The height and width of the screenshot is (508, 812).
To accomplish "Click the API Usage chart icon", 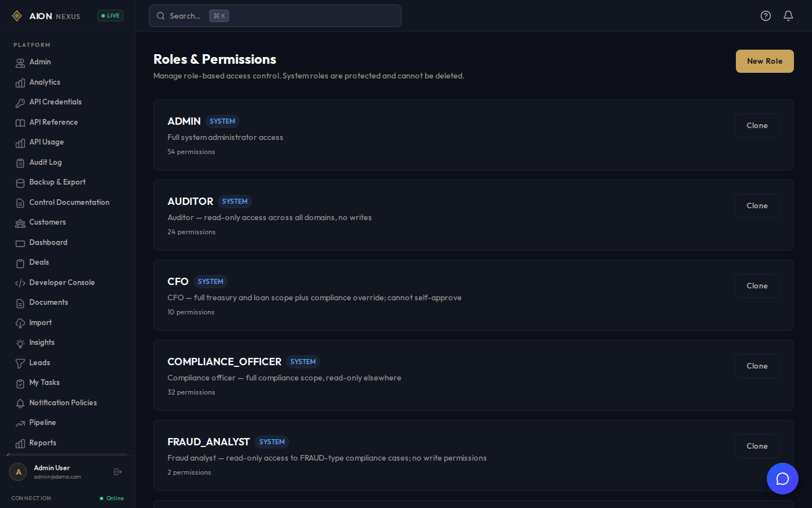I will (20, 143).
